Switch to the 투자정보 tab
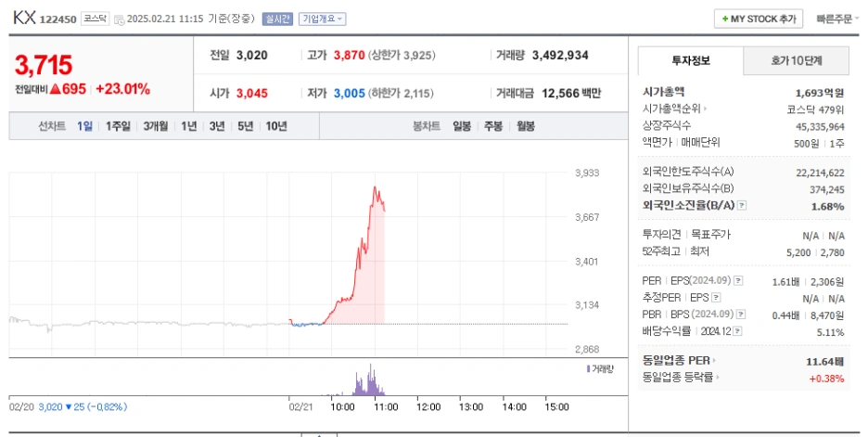This screenshot has height=437, width=868. point(690,60)
